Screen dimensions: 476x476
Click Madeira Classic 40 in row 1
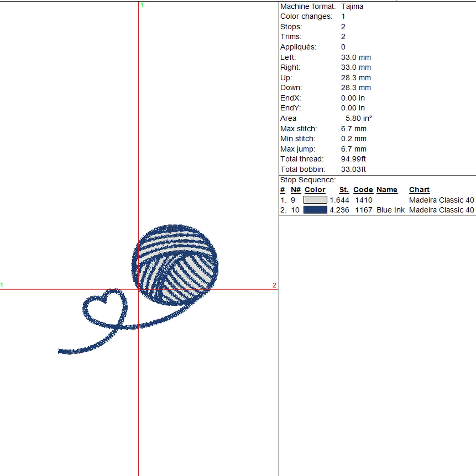pyautogui.click(x=441, y=200)
